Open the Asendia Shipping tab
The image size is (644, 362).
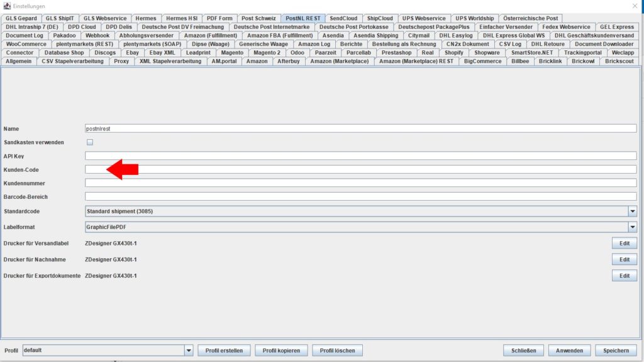tap(376, 35)
